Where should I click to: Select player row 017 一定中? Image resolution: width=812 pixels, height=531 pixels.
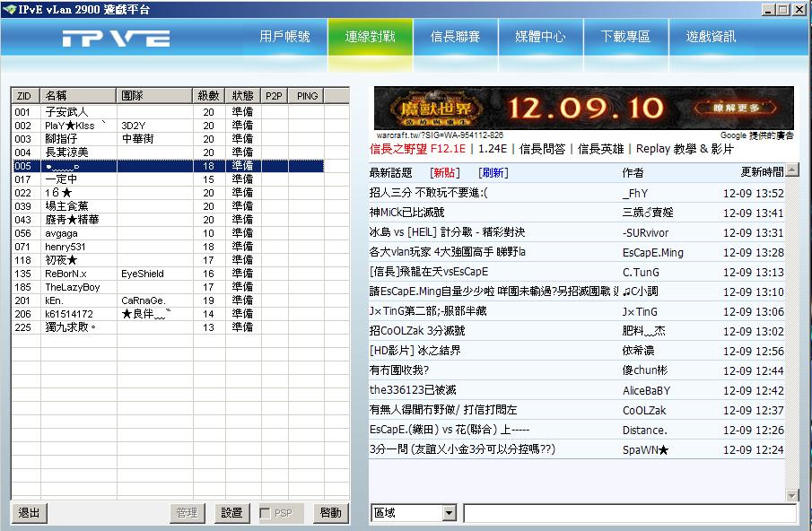168,179
